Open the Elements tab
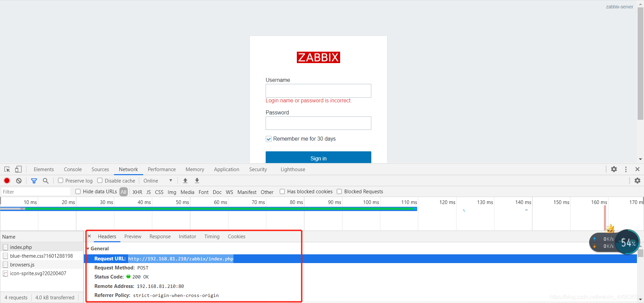 44,169
